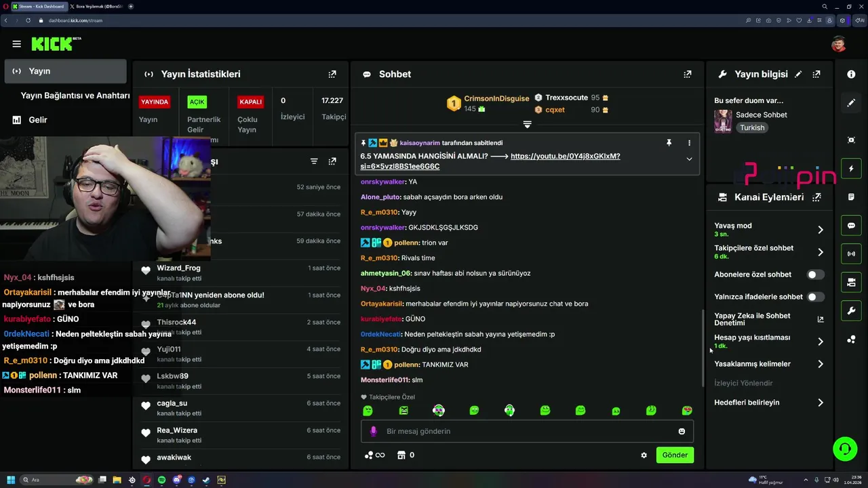Pop out the activity feed panel
Viewport: 868px width, 488px height.
pyautogui.click(x=332, y=161)
